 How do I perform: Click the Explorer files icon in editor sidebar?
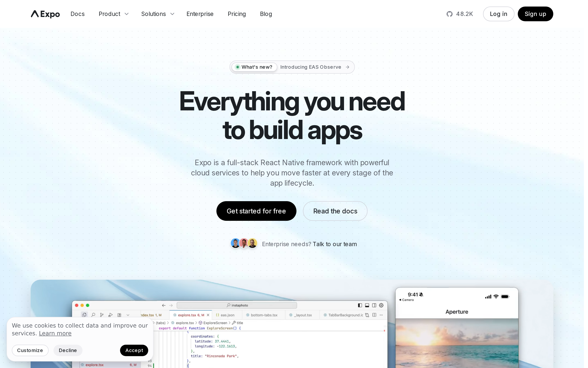click(x=84, y=315)
